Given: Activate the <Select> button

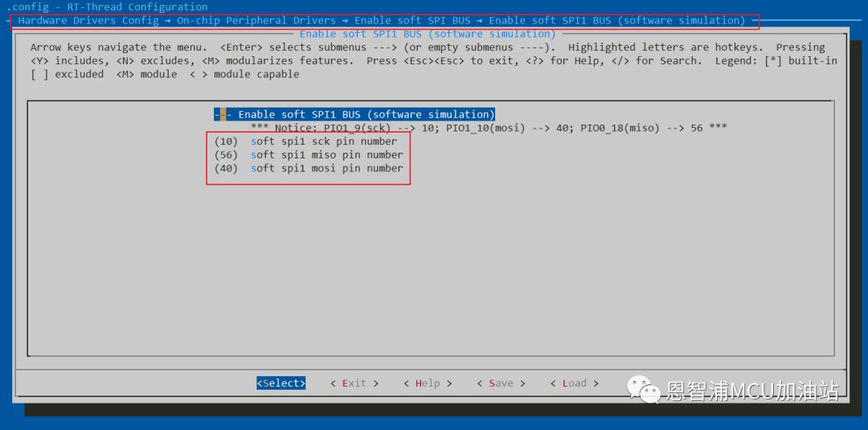Looking at the screenshot, I should point(280,383).
